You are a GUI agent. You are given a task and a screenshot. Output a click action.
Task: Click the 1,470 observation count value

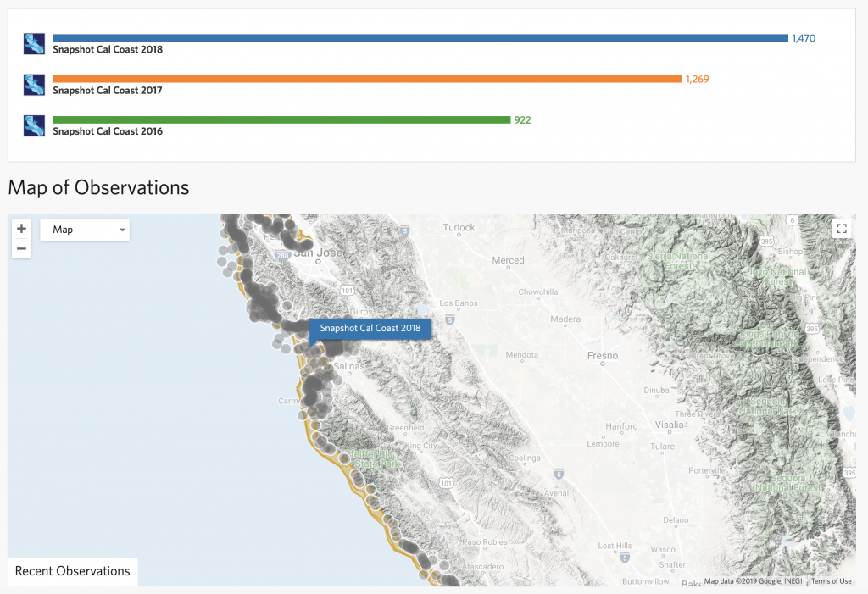pyautogui.click(x=802, y=37)
